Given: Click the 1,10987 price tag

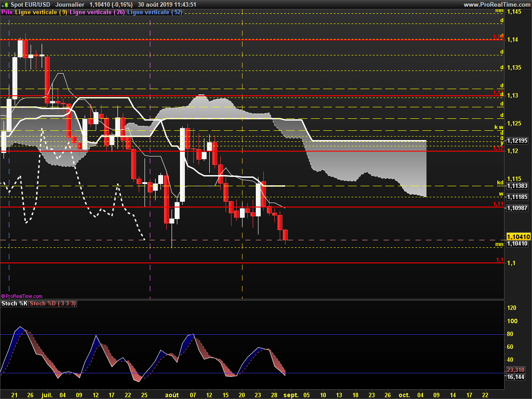Looking at the screenshot, I should 517,207.
